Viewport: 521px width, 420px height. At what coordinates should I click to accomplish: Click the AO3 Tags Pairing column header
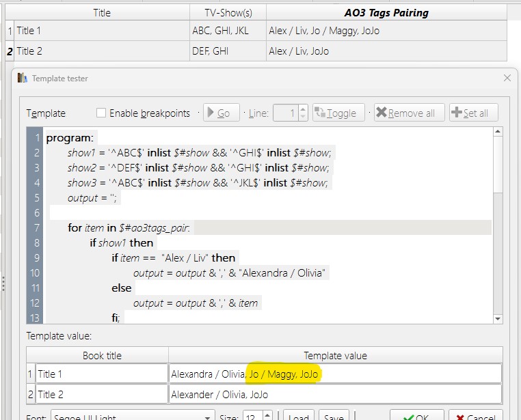[x=386, y=12]
